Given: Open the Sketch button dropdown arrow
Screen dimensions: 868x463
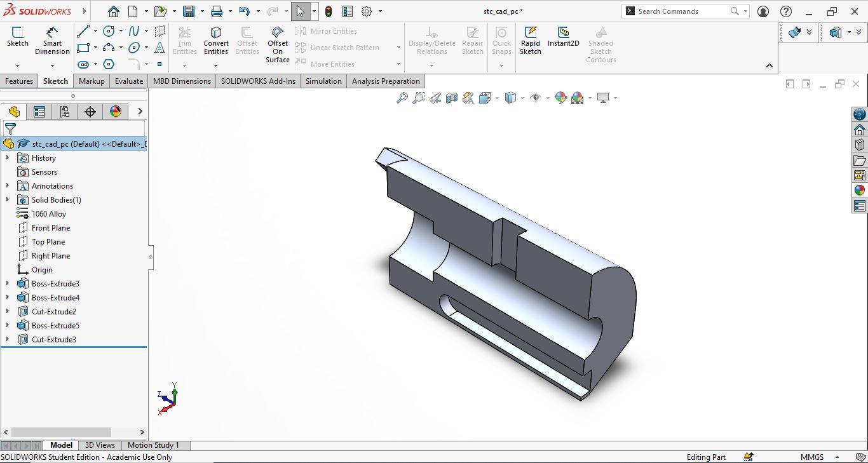Looking at the screenshot, I should [x=17, y=65].
